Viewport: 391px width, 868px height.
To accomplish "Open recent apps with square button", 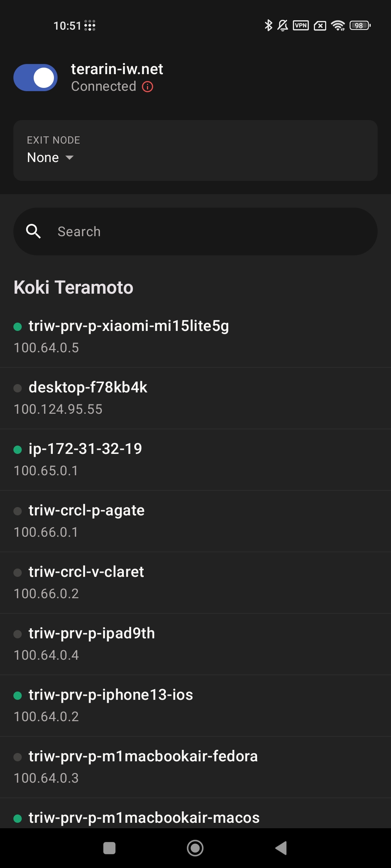I will pos(109,848).
